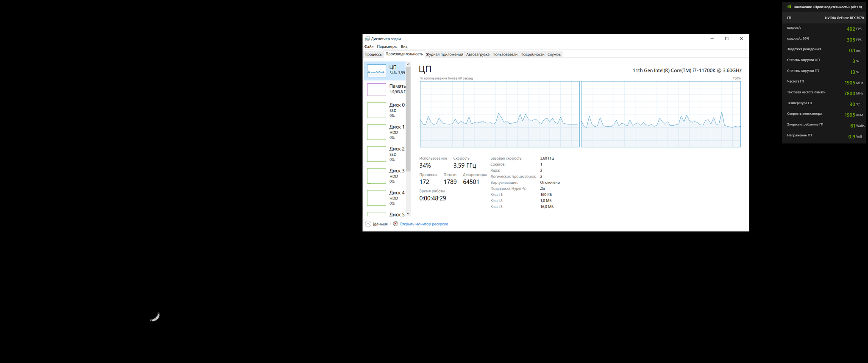
Task: Select Диск 4 HDD thumbnail
Action: (376, 198)
